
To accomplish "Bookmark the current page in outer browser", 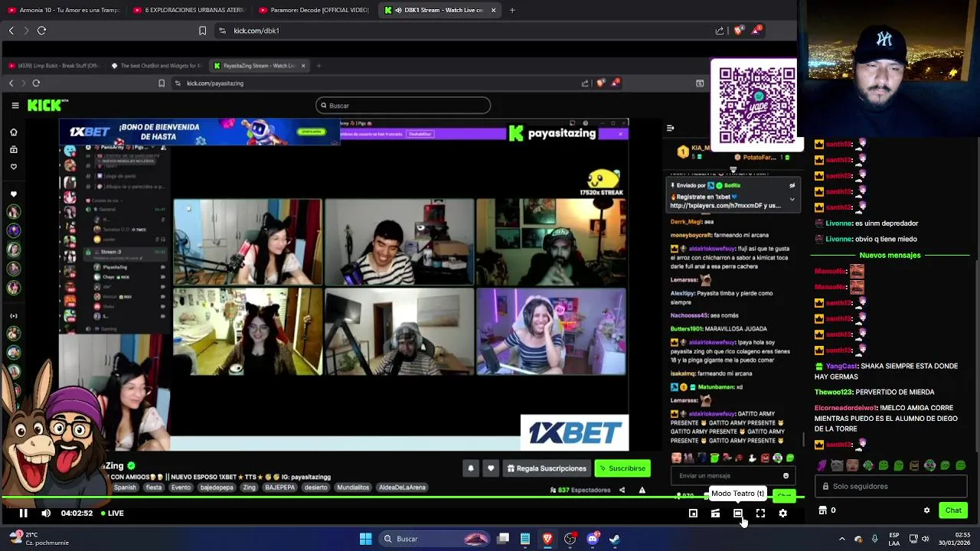I will pos(202,31).
